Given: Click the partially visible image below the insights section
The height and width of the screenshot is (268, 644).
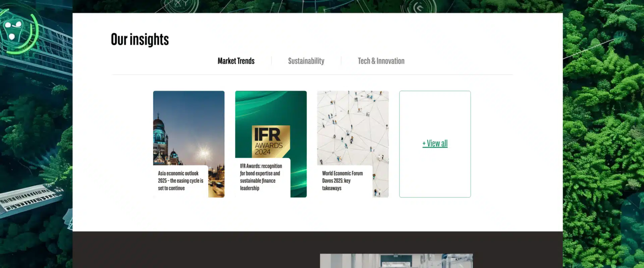Looking at the screenshot, I should [x=396, y=261].
